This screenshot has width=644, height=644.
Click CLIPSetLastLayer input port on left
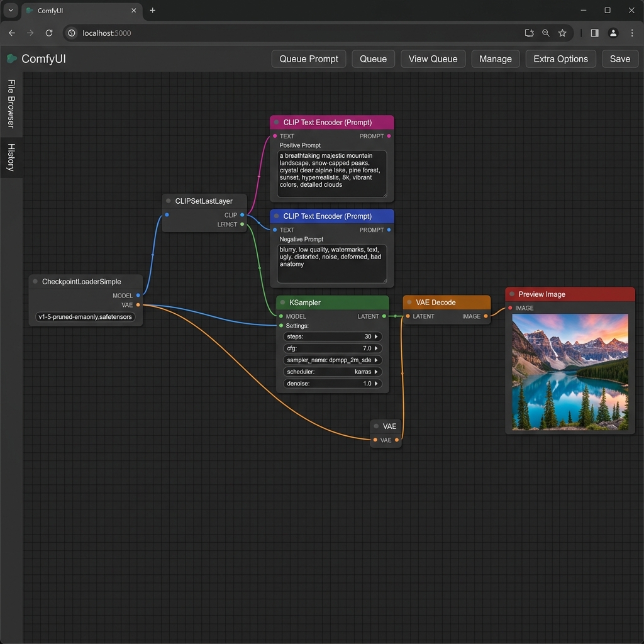167,215
